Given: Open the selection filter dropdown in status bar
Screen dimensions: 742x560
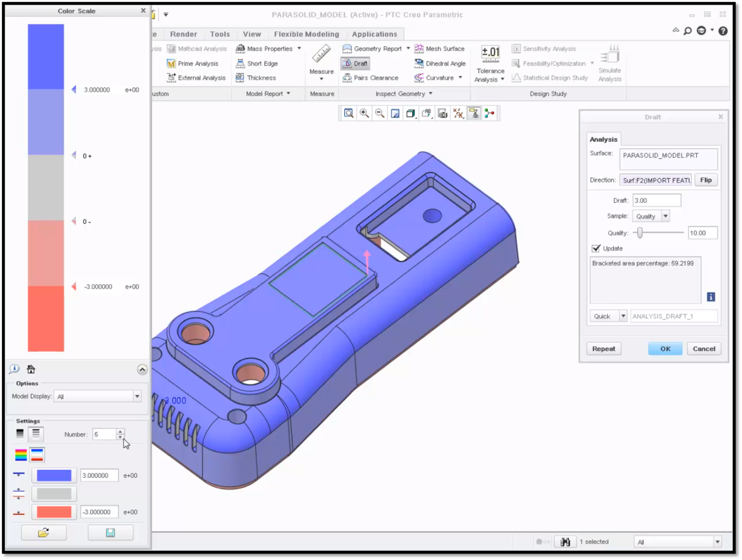Looking at the screenshot, I should 718,542.
